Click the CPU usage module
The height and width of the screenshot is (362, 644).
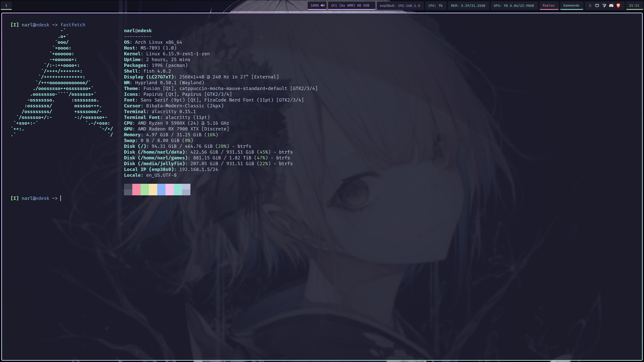[435, 6]
